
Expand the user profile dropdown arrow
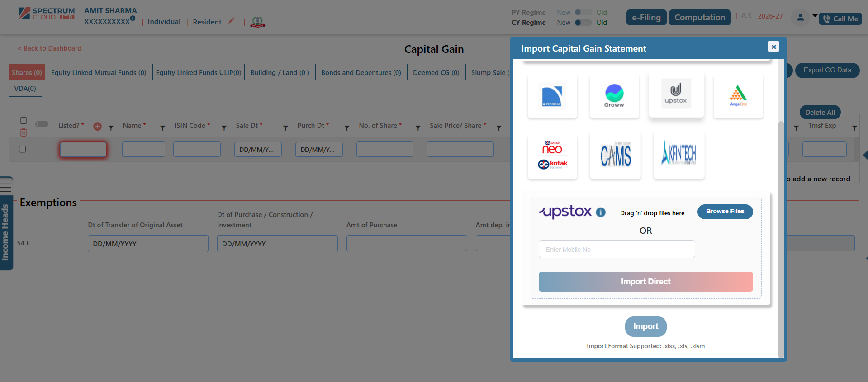pyautogui.click(x=815, y=16)
